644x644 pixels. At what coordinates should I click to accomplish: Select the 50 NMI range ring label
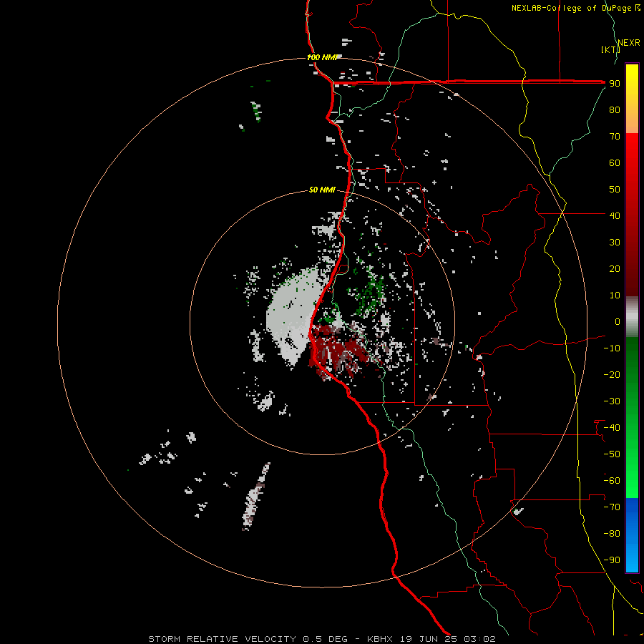click(322, 190)
